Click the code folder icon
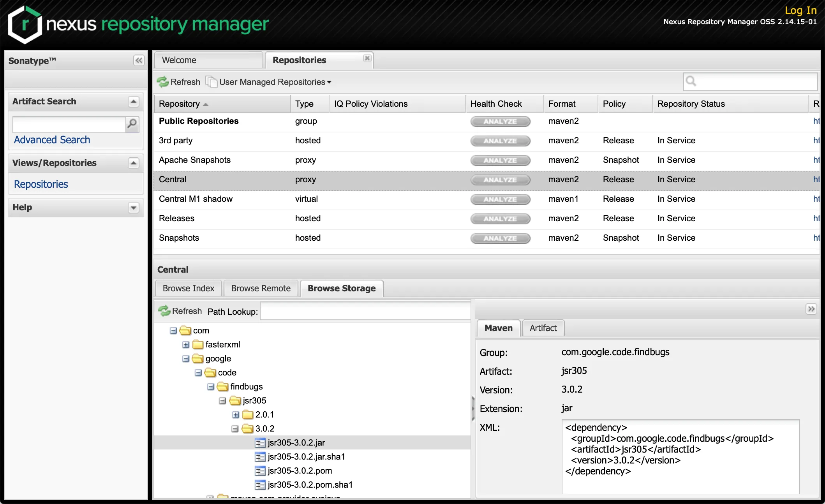 click(210, 373)
